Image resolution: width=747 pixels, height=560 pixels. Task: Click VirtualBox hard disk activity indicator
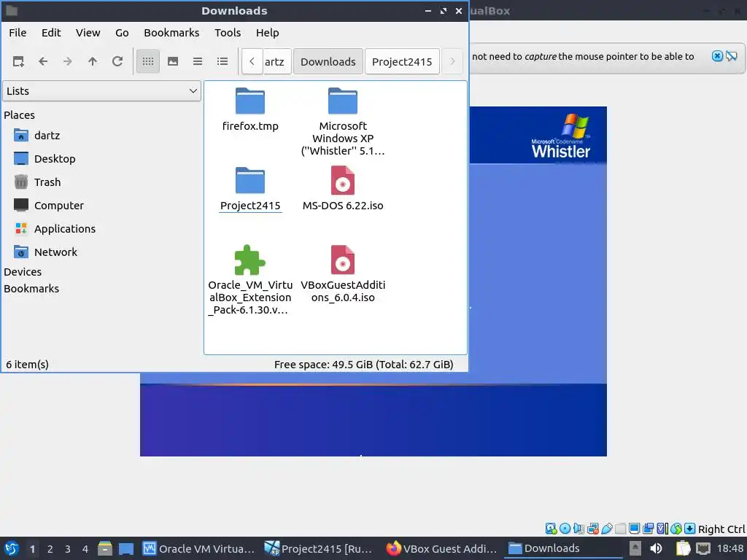[x=551, y=529]
